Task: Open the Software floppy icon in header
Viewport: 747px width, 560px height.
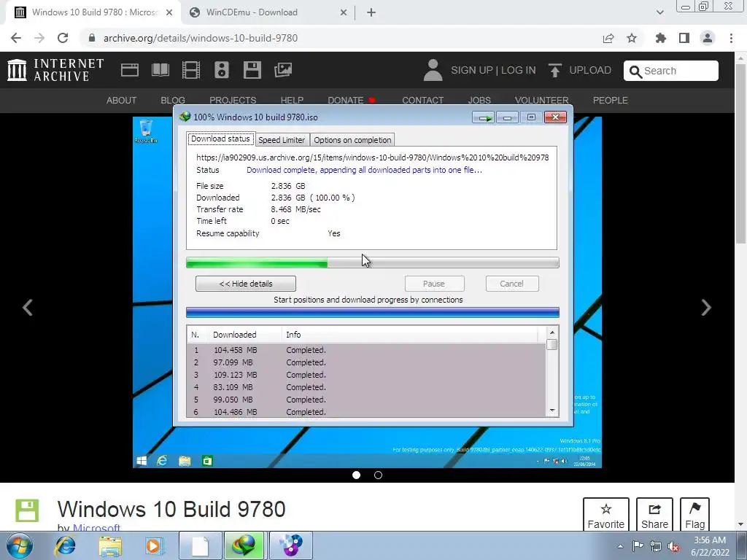Action: tap(252, 70)
